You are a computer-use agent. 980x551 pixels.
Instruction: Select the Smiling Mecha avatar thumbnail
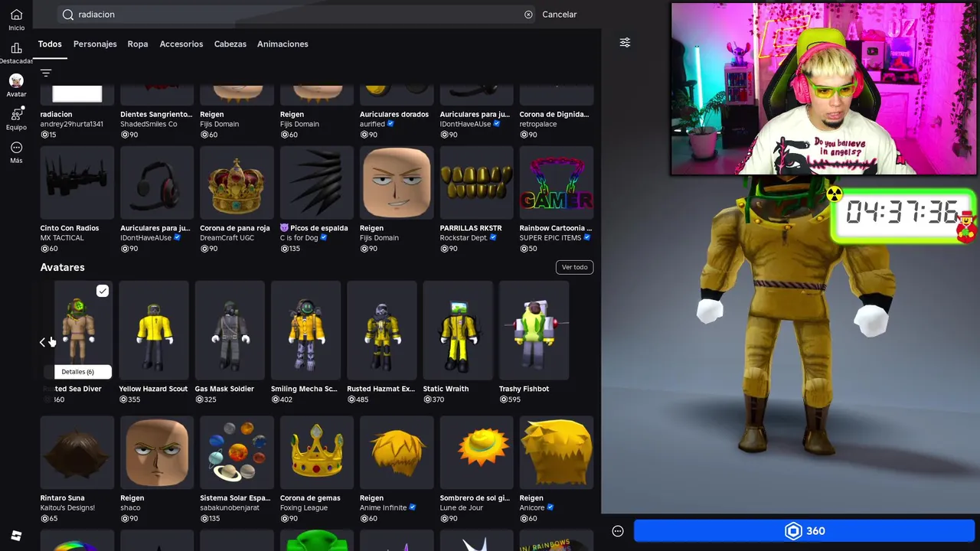pos(305,331)
